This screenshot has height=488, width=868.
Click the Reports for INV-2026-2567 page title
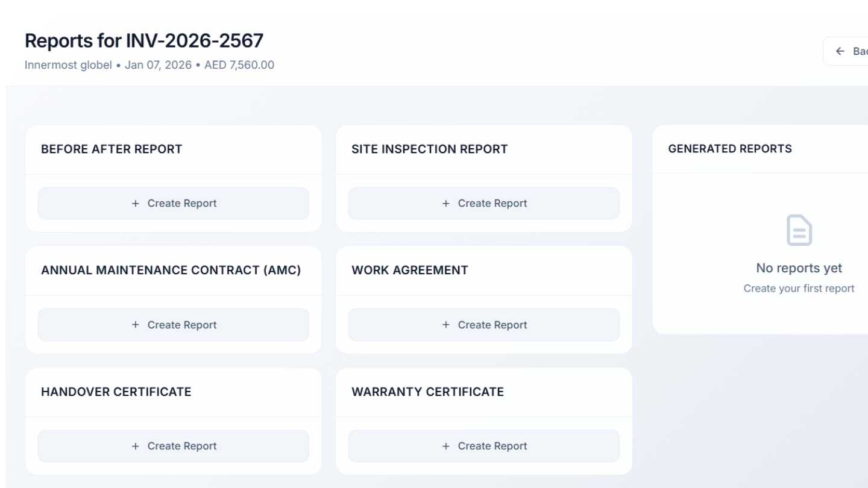point(144,41)
